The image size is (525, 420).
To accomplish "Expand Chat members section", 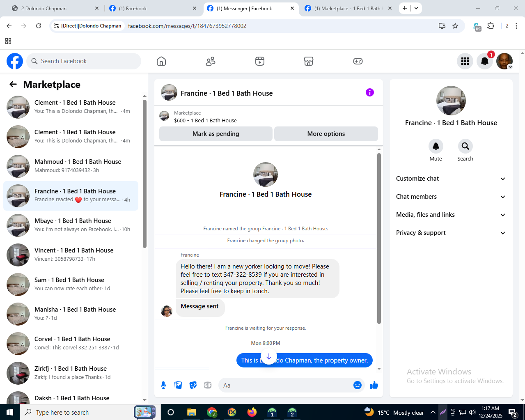I will [451, 197].
